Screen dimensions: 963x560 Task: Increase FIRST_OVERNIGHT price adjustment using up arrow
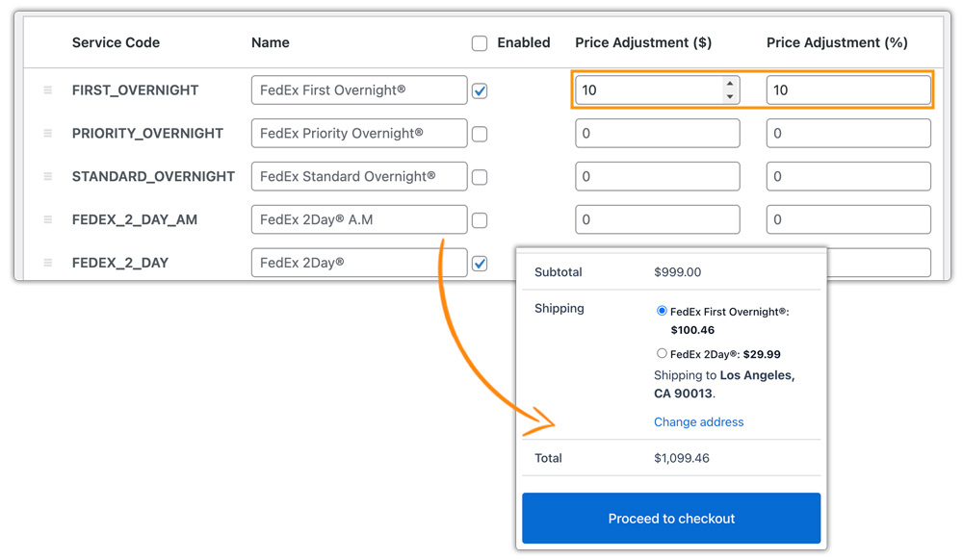tap(731, 84)
